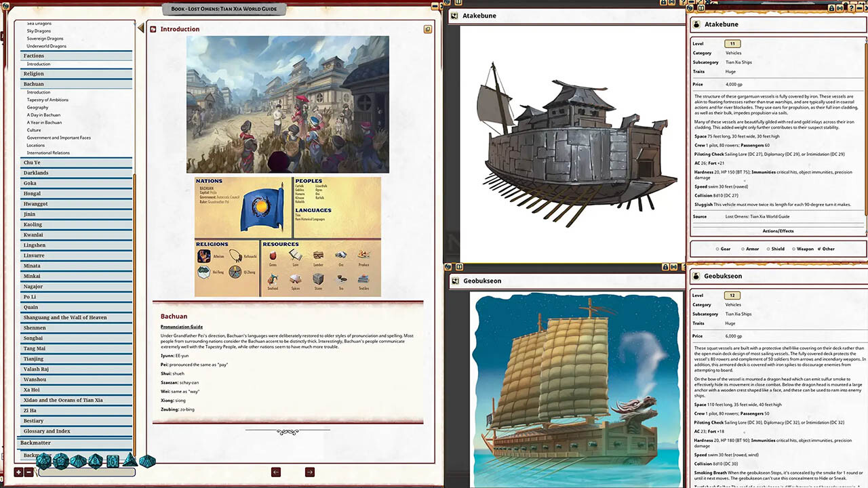Select the d4 pyramid die
868x488 pixels.
click(130, 461)
